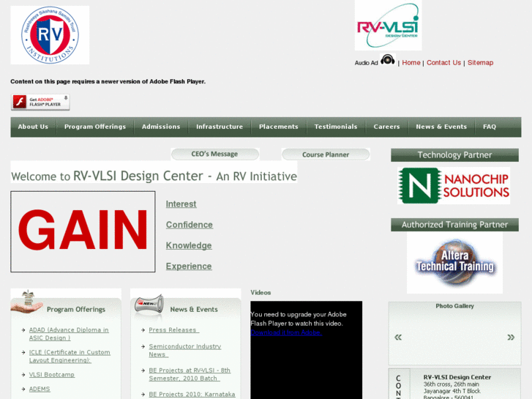Open BE Projects at RV-VLSI 8th Semester link
The height and width of the screenshot is (399, 532).
tap(190, 374)
